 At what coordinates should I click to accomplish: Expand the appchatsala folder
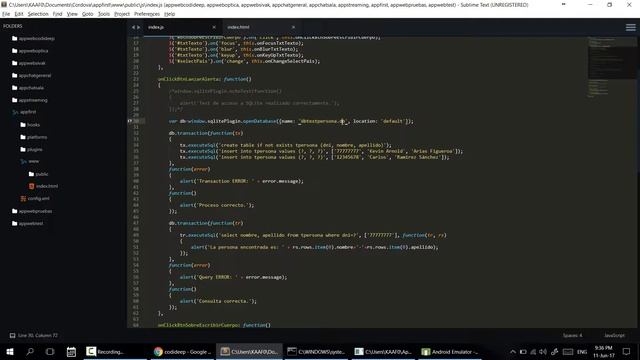(x=28, y=88)
